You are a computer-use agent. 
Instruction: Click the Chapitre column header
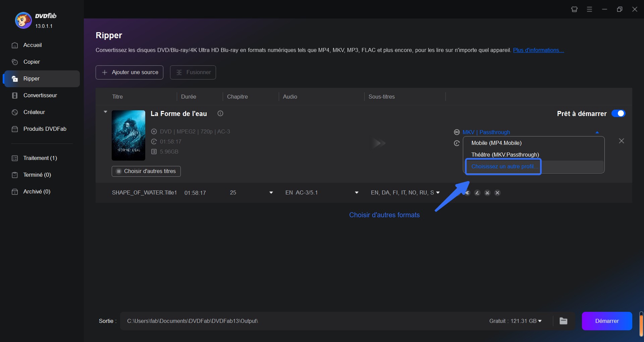tap(237, 97)
